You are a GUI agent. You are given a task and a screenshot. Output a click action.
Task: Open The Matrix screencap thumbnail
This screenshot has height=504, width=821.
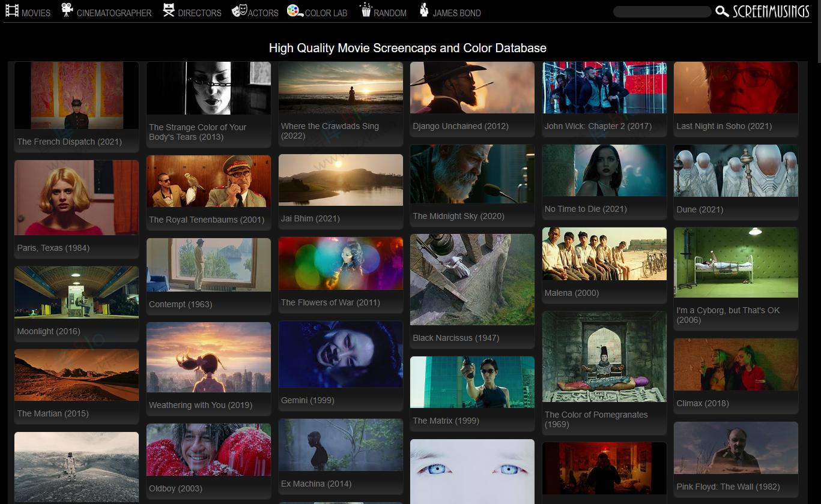coord(472,382)
